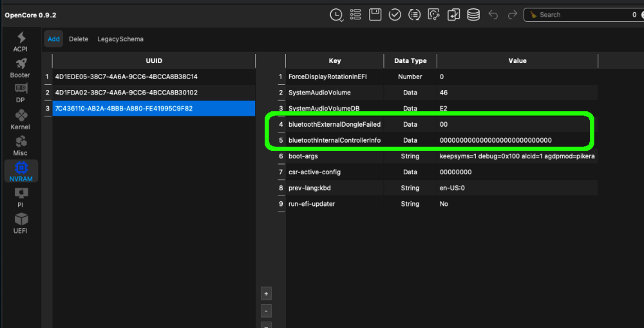Open the PI section
Screen dimensions: 644x328
pos(21,198)
